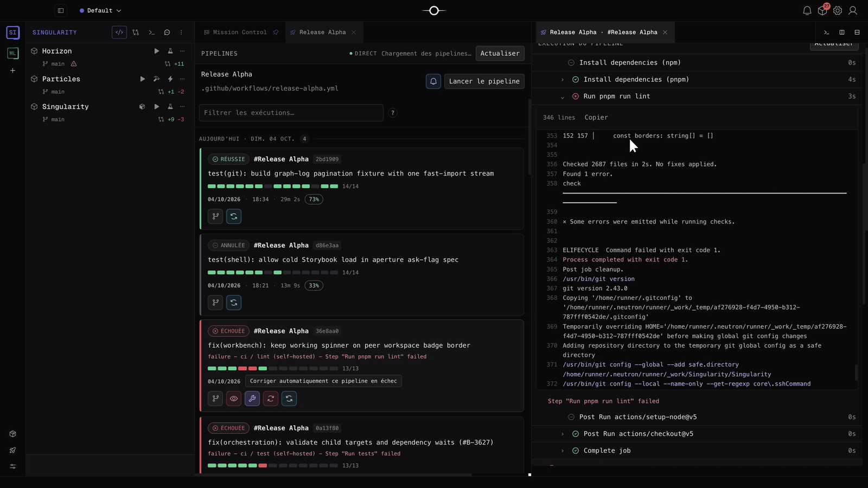This screenshot has height=488, width=868.
Task: Focus the Filtrer les exécutions input
Action: 291,113
